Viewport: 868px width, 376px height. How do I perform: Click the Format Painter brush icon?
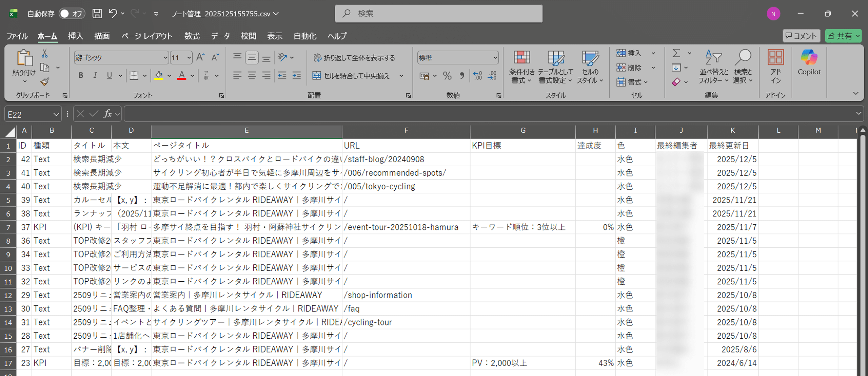tap(45, 82)
